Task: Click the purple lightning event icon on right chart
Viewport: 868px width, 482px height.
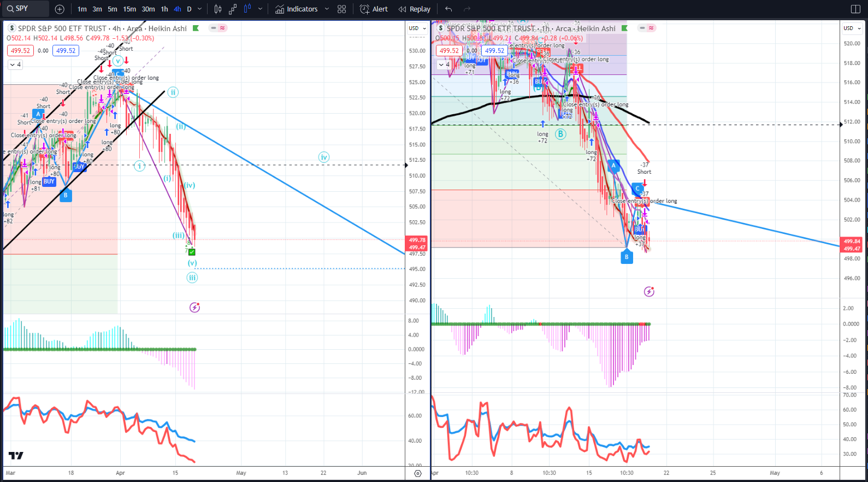Action: point(649,292)
